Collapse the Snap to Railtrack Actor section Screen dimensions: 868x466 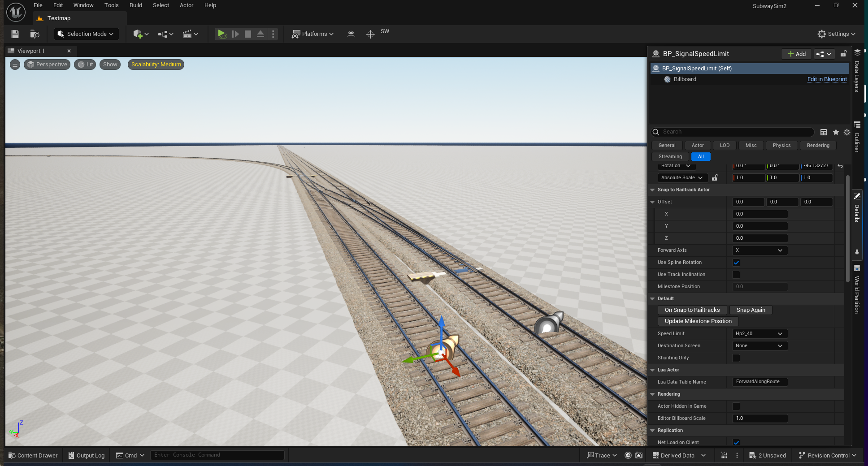653,190
